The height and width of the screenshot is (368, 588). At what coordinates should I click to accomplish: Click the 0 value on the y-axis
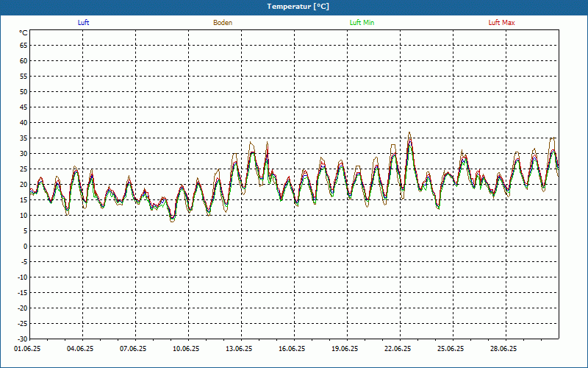[x=24, y=247]
